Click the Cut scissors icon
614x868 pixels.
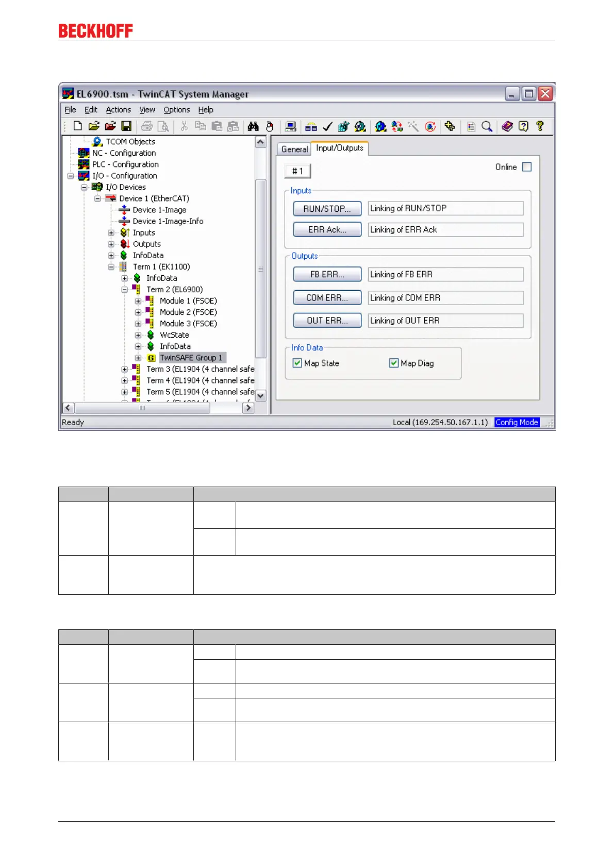click(x=184, y=126)
